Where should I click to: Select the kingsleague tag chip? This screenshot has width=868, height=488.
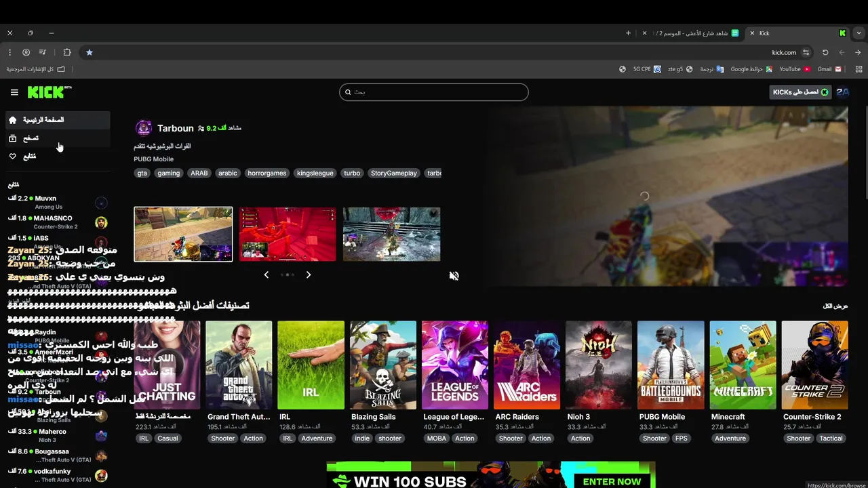click(315, 173)
